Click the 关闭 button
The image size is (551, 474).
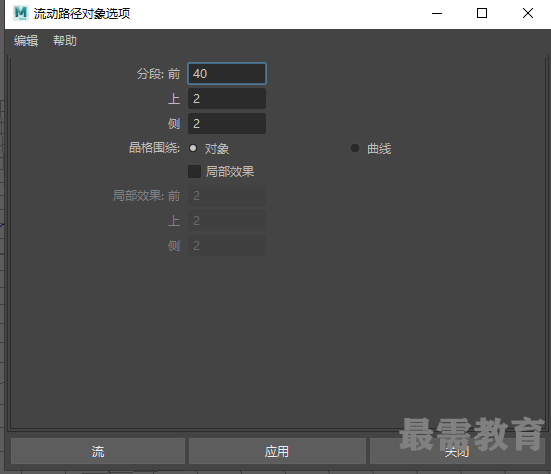tap(457, 451)
